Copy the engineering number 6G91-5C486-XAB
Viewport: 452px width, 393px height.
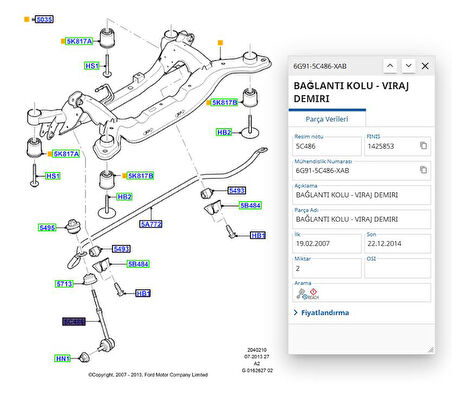[423, 170]
